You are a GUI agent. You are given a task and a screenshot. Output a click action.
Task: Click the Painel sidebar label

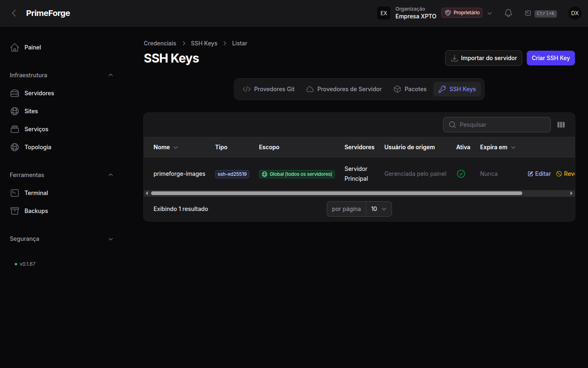33,47
